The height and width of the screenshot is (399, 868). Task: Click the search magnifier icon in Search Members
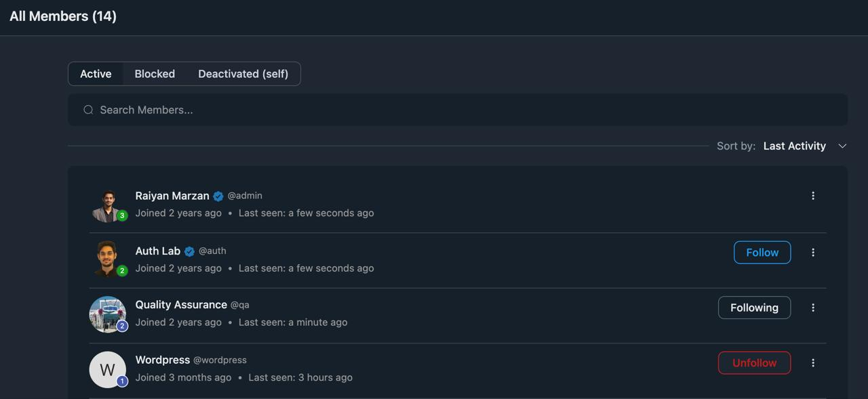88,109
